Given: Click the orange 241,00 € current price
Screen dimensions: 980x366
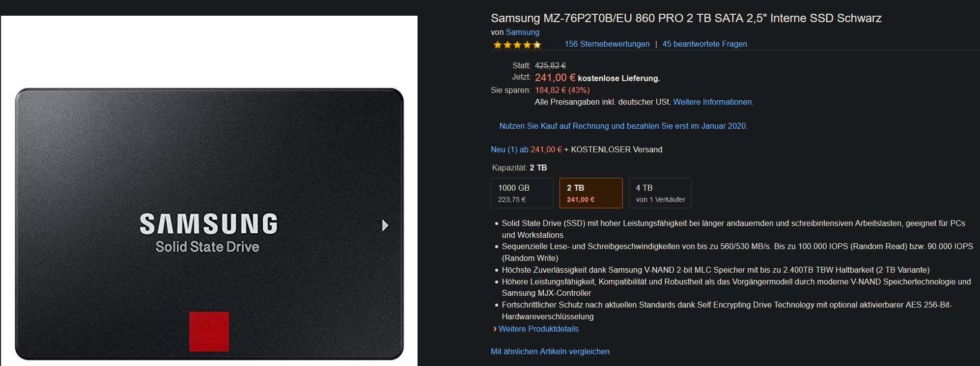Looking at the screenshot, I should click(555, 78).
